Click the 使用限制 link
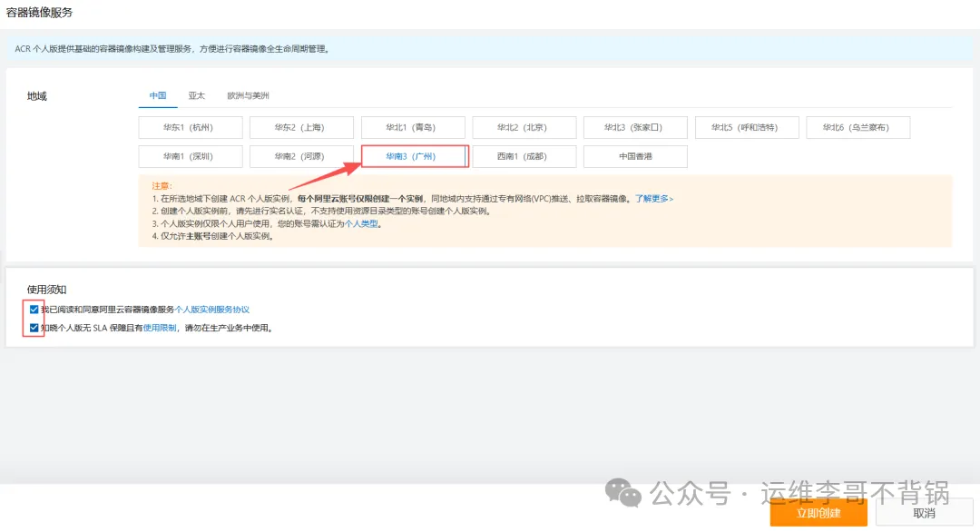This screenshot has width=980, height=532. [x=160, y=328]
